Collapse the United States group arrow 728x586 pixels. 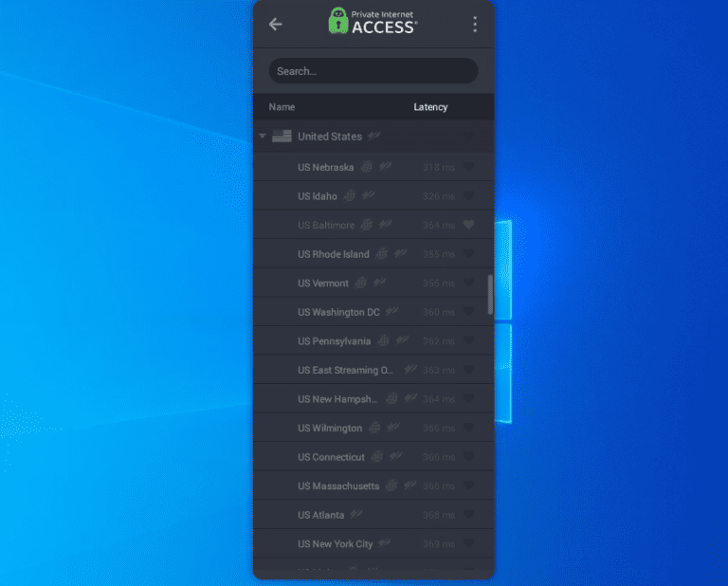[x=263, y=136]
